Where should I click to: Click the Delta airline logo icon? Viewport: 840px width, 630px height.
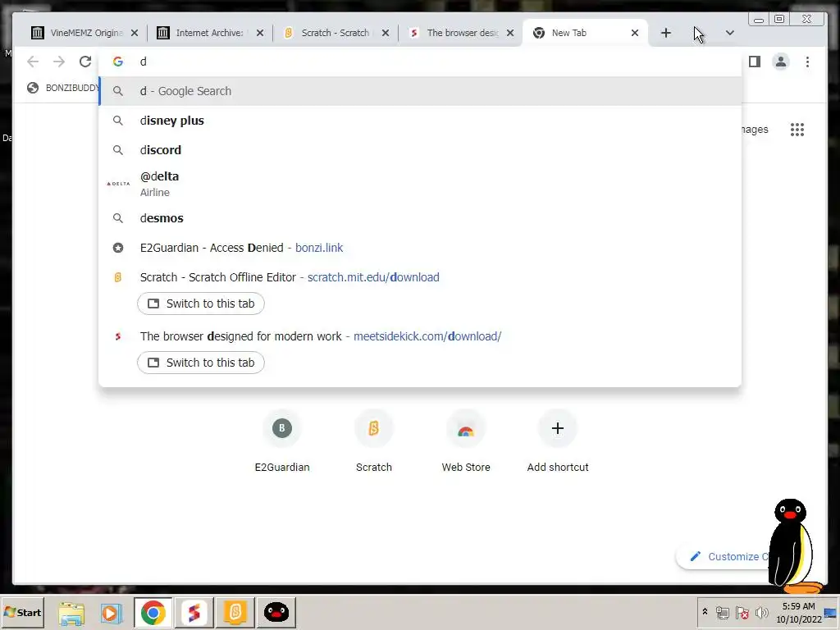click(118, 184)
